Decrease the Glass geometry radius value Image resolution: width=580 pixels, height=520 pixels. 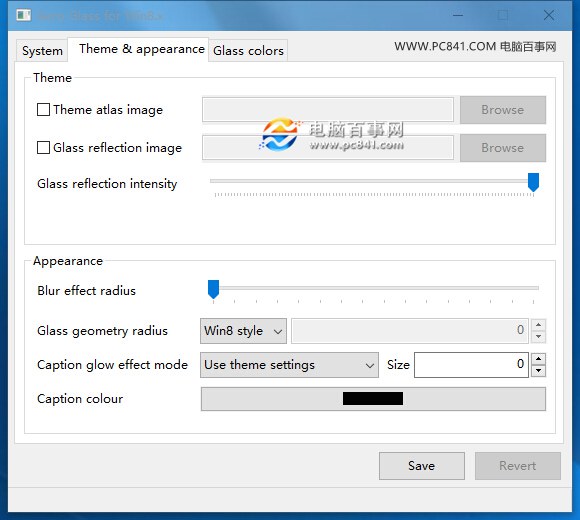click(539, 337)
